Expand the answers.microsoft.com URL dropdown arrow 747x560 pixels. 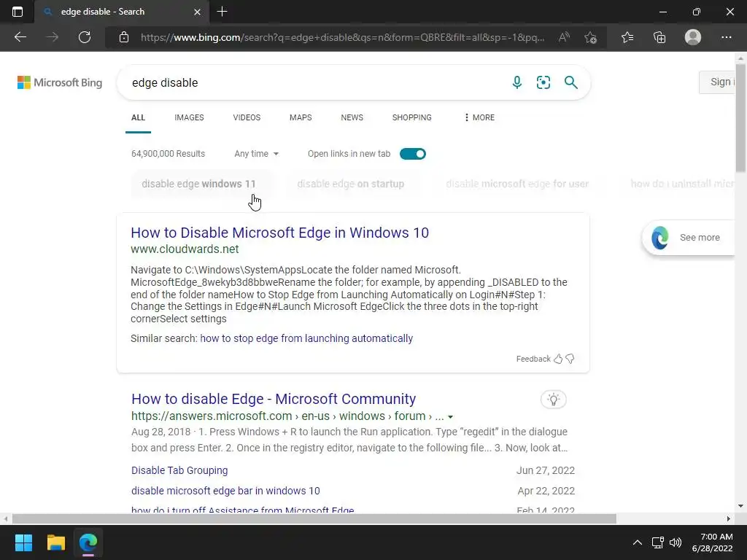click(450, 416)
